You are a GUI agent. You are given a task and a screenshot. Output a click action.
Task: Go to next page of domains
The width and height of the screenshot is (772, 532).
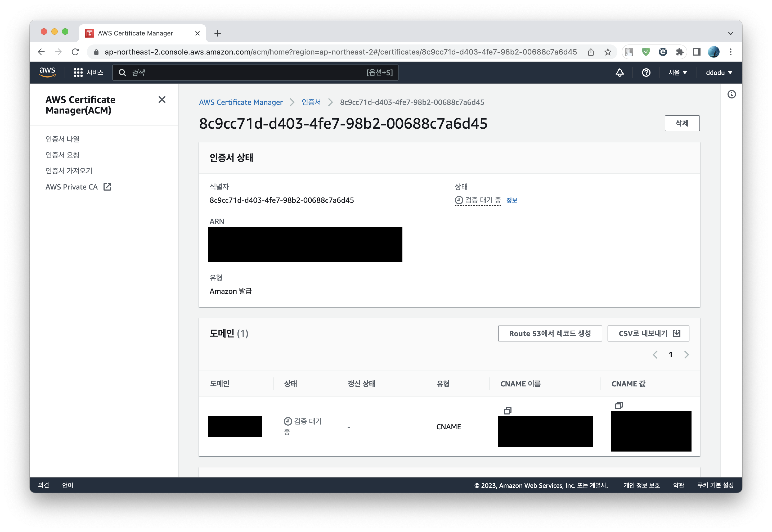686,355
